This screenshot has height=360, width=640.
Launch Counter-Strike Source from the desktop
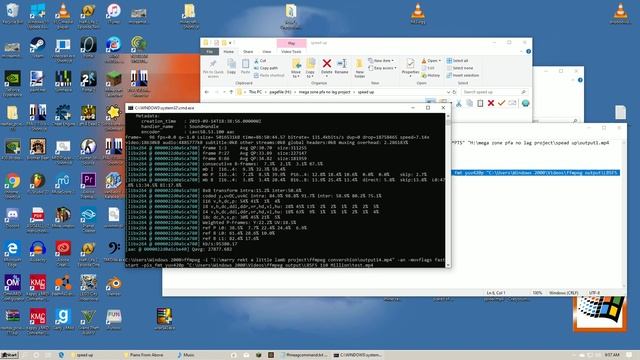tap(88, 151)
